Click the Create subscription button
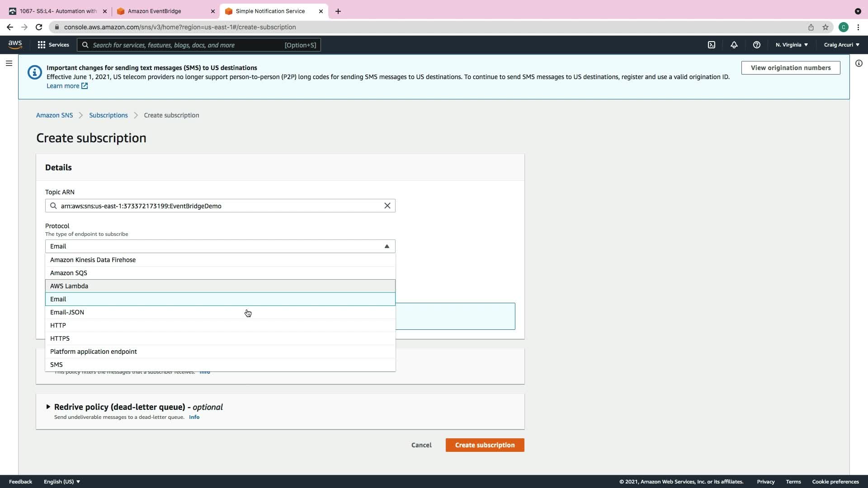868x488 pixels. (x=485, y=445)
